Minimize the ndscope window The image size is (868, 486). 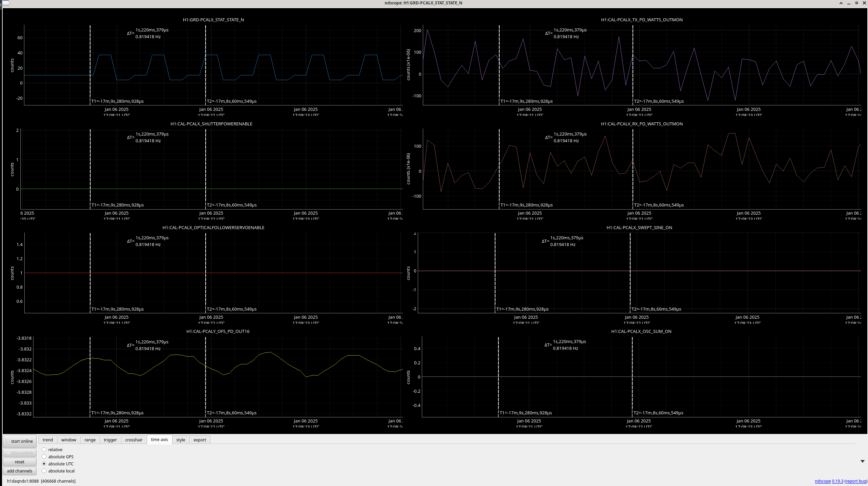click(x=849, y=3)
